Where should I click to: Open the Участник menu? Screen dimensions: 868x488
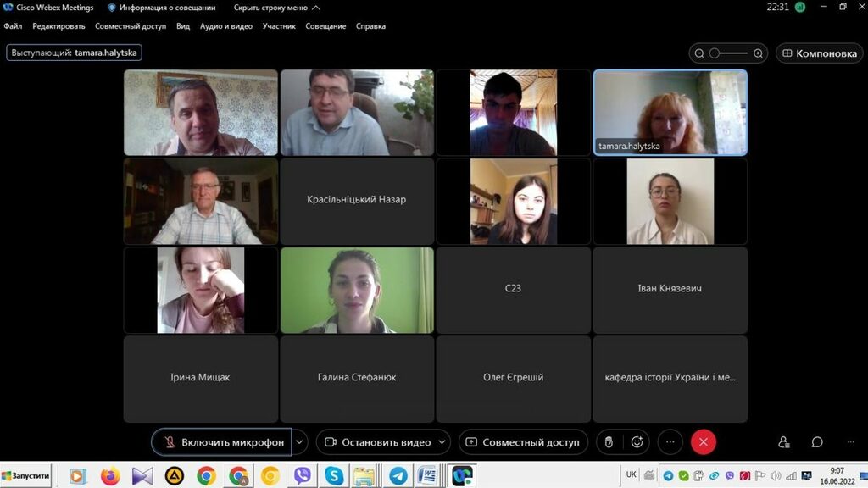point(279,26)
